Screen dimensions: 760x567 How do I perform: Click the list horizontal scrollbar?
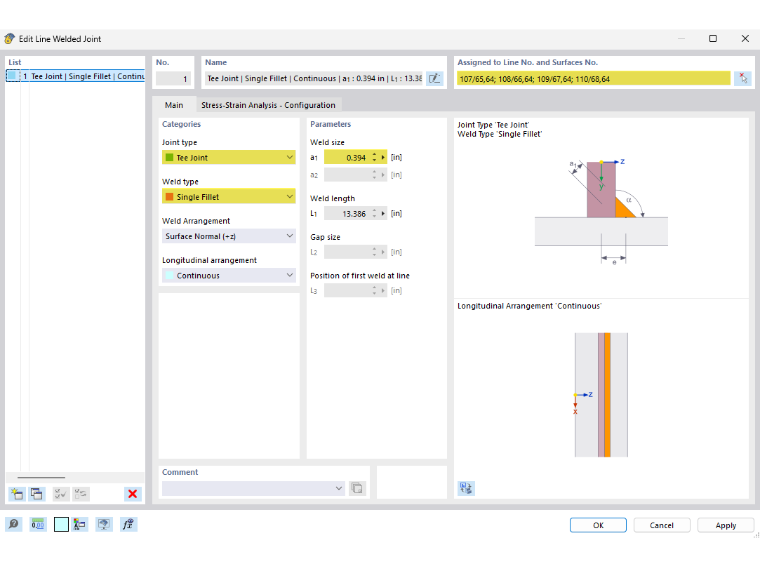(x=41, y=477)
